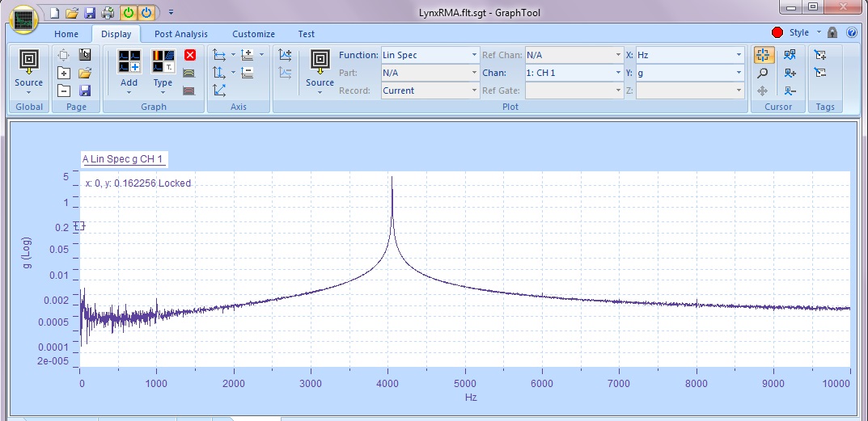
Task: Open the Record dropdown showing Current
Action: point(430,91)
